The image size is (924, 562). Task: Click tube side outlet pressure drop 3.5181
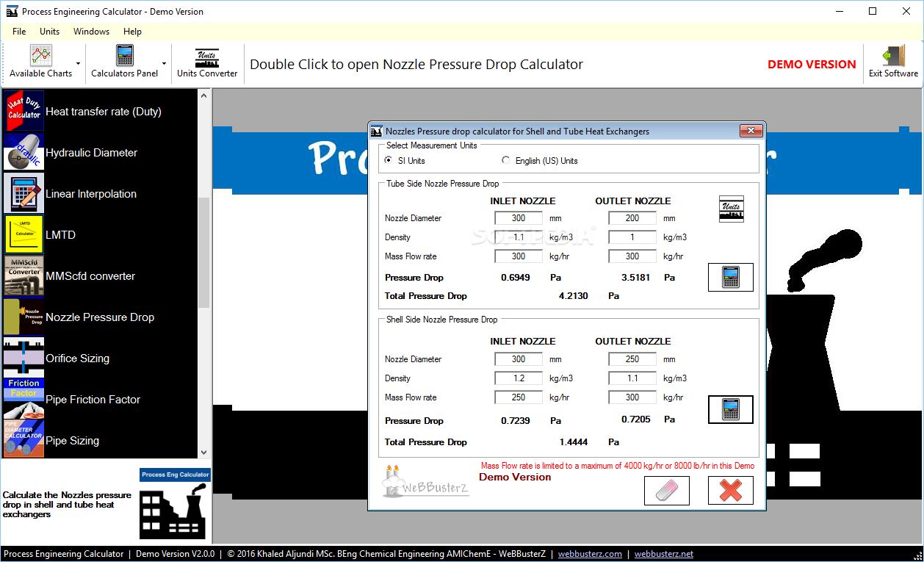636,278
